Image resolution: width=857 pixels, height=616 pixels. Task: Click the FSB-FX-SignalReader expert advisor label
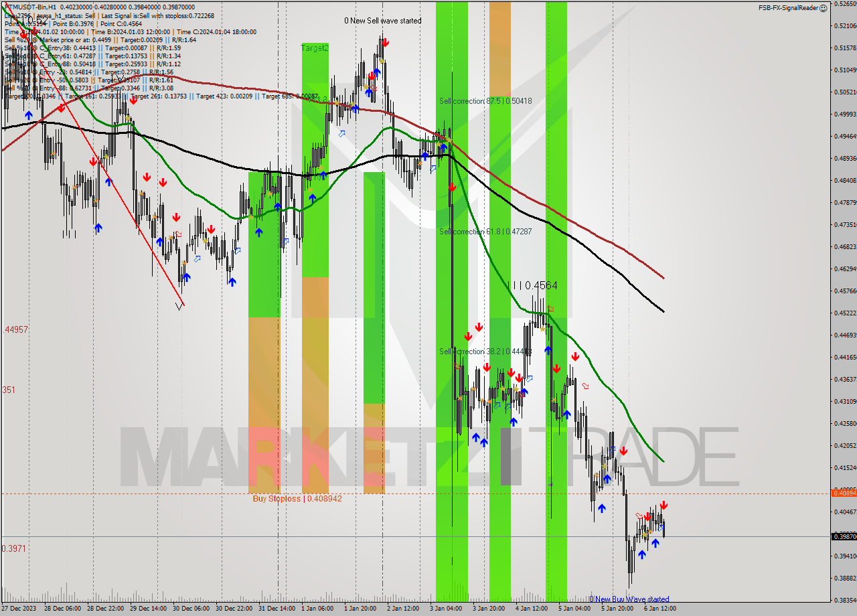[788, 8]
